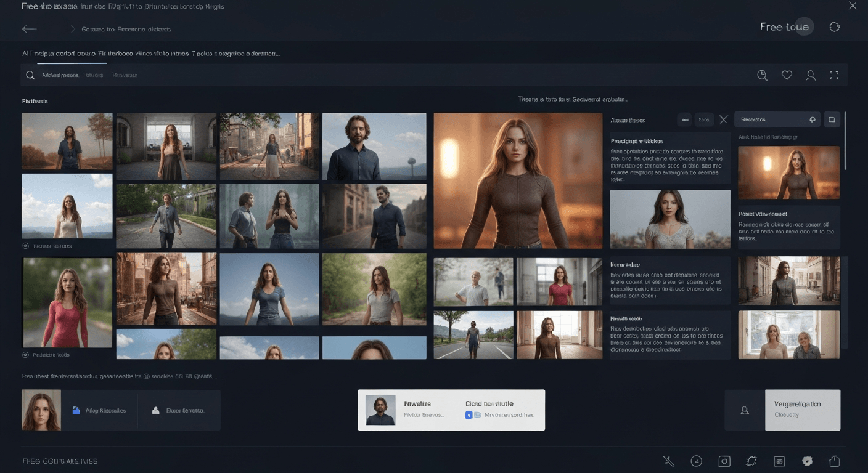Click the Free tour button
The height and width of the screenshot is (473, 868).
[x=784, y=26]
